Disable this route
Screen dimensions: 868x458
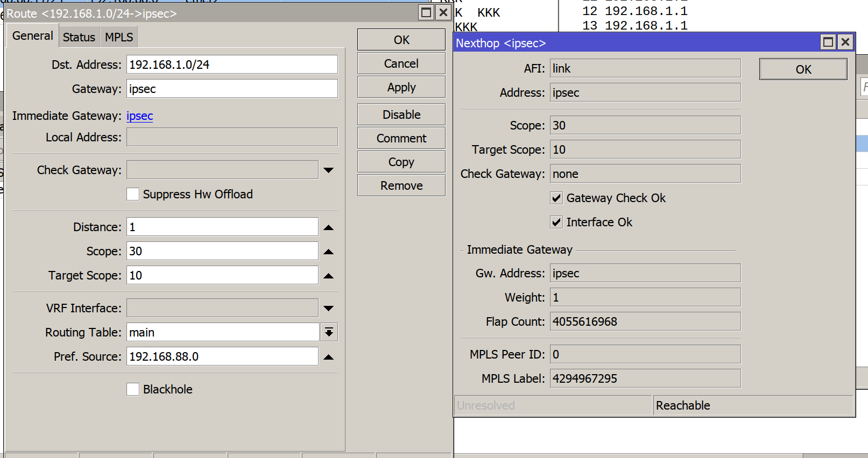(401, 114)
